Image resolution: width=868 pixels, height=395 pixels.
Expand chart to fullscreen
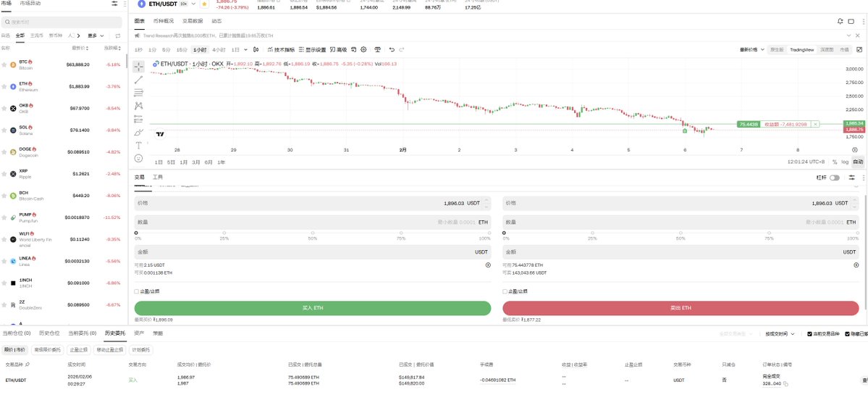(859, 49)
